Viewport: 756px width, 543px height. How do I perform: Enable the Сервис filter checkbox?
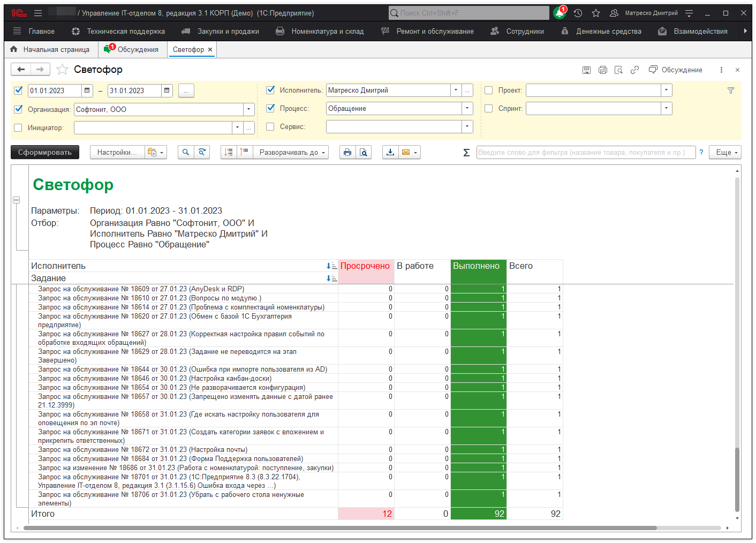point(270,127)
